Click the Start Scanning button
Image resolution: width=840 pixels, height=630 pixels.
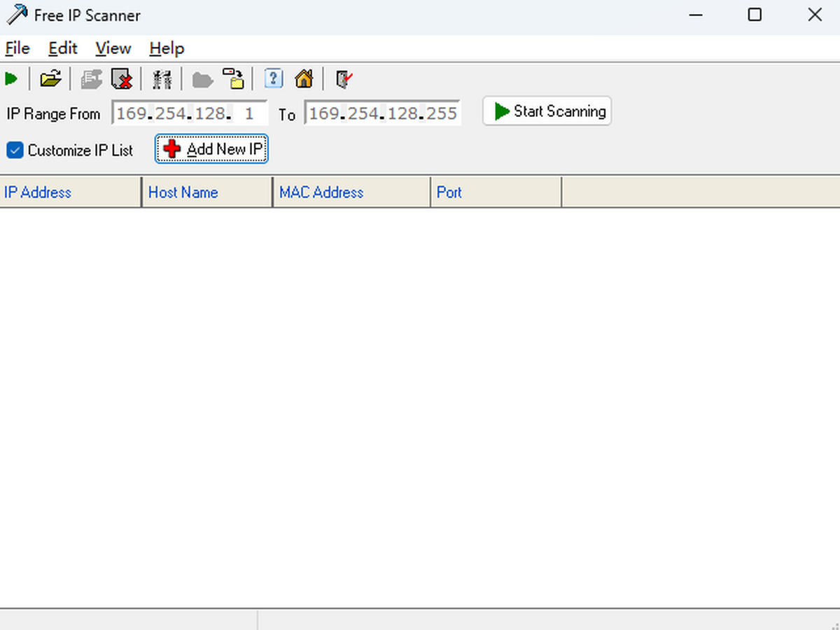[547, 111]
